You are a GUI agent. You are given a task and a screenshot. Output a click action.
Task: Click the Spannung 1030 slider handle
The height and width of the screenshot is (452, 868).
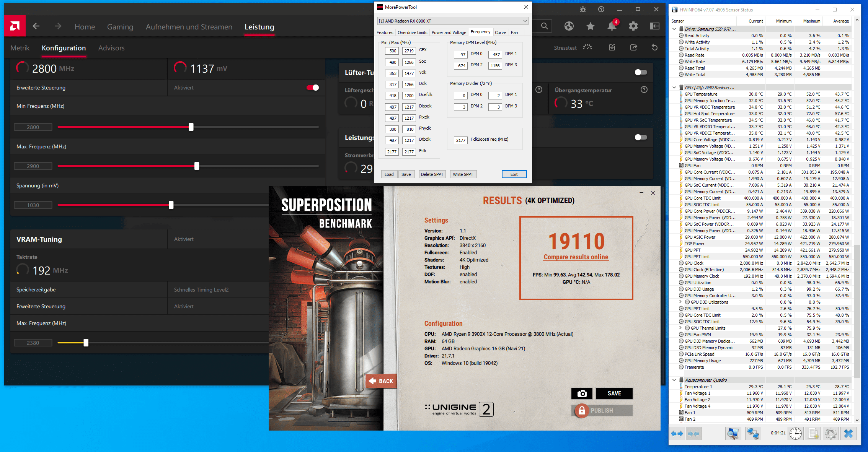[x=171, y=205]
